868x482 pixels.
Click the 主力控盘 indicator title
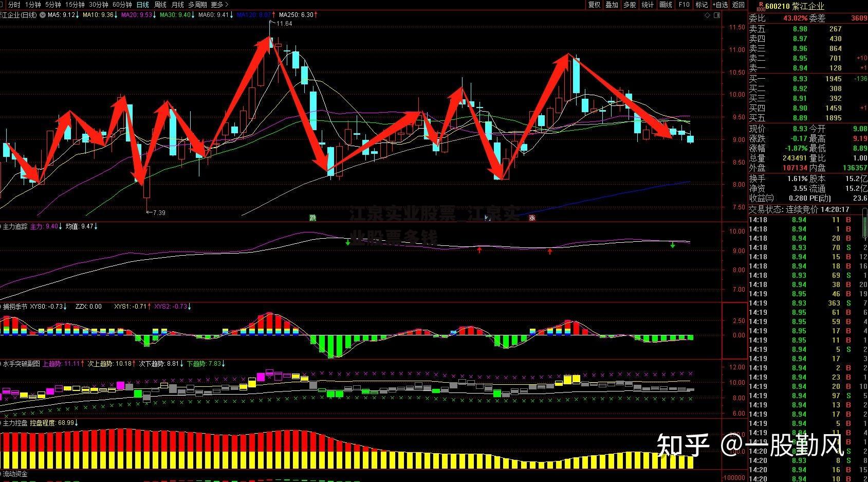pos(15,422)
